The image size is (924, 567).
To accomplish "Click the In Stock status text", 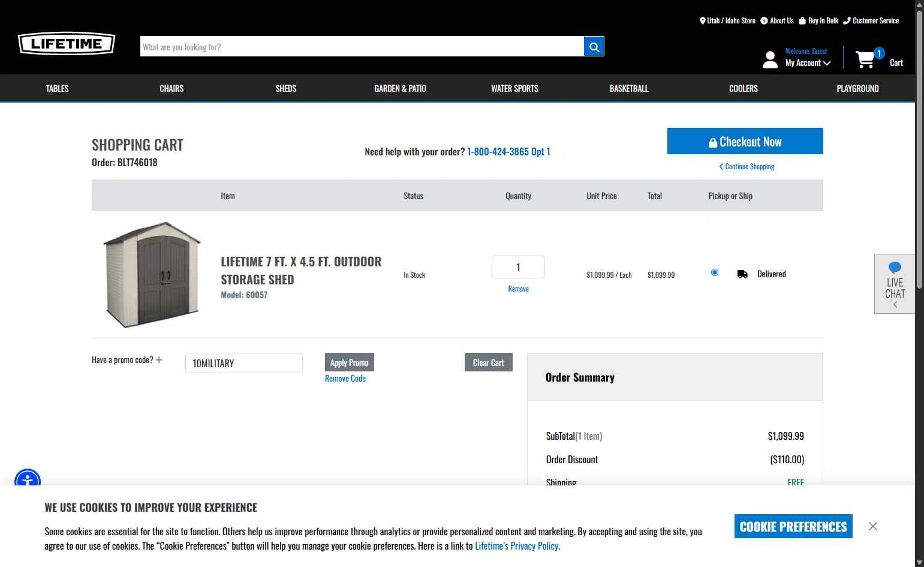I will (x=414, y=275).
